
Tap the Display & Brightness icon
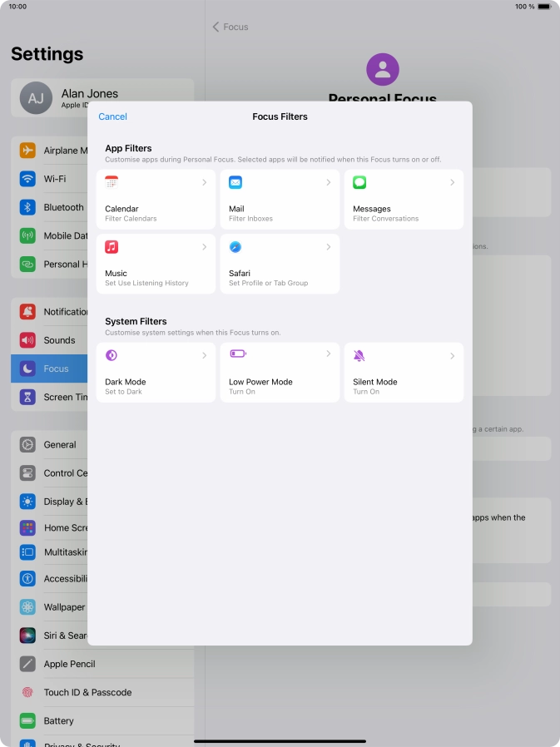[27, 502]
